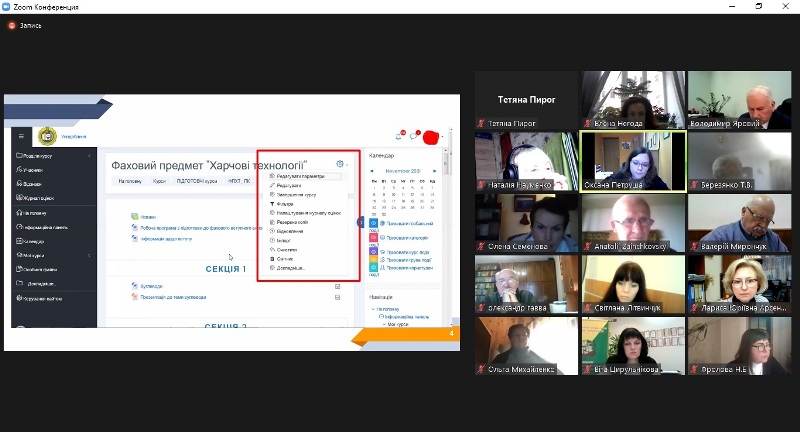Open the messages speech bubble icon
This screenshot has height=432, width=800.
[x=414, y=136]
